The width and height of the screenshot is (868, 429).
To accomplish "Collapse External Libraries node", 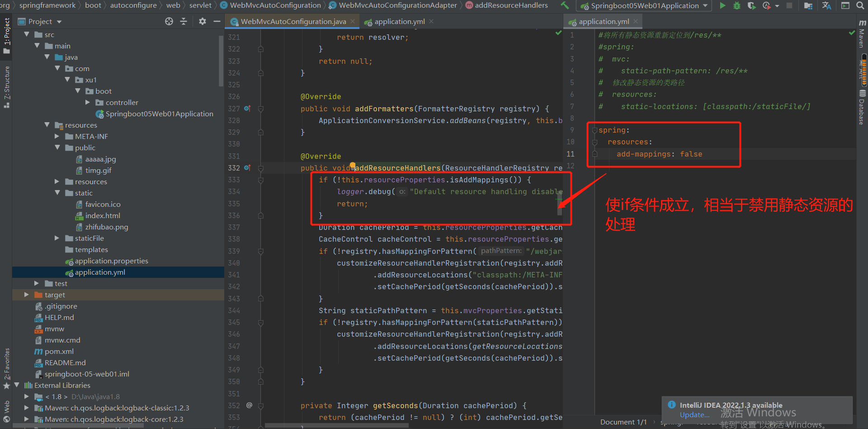I will [x=17, y=385].
